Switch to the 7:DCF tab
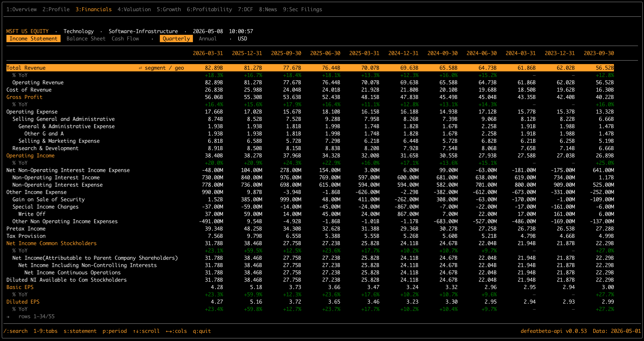The height and width of the screenshot is (341, 644). pos(246,9)
